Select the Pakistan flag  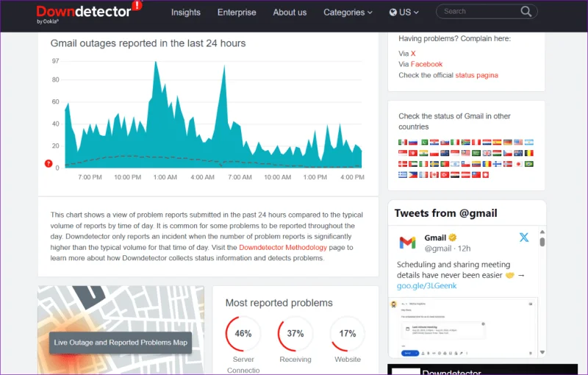[425, 142]
